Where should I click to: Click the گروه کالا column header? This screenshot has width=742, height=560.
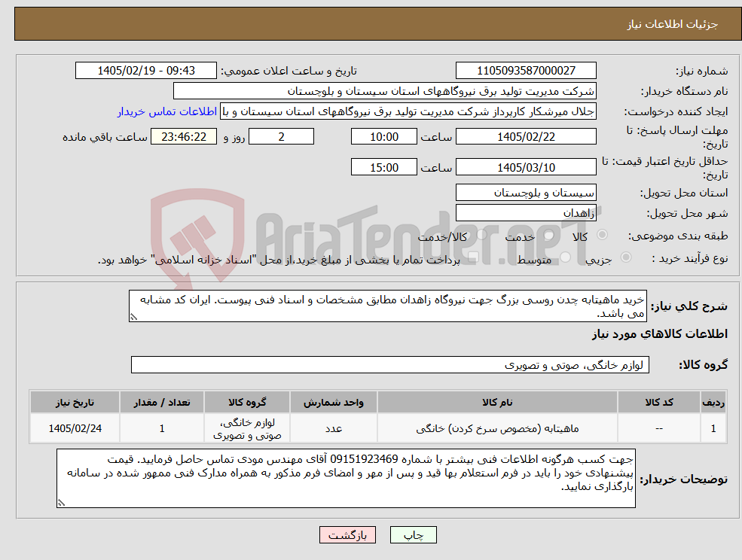tap(247, 402)
